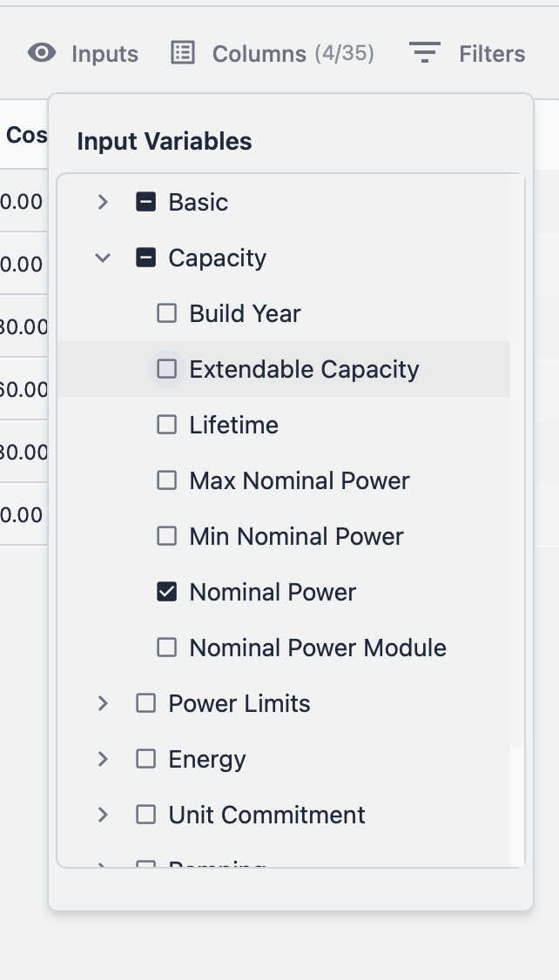Toggle the Basic group checkbox

(145, 201)
